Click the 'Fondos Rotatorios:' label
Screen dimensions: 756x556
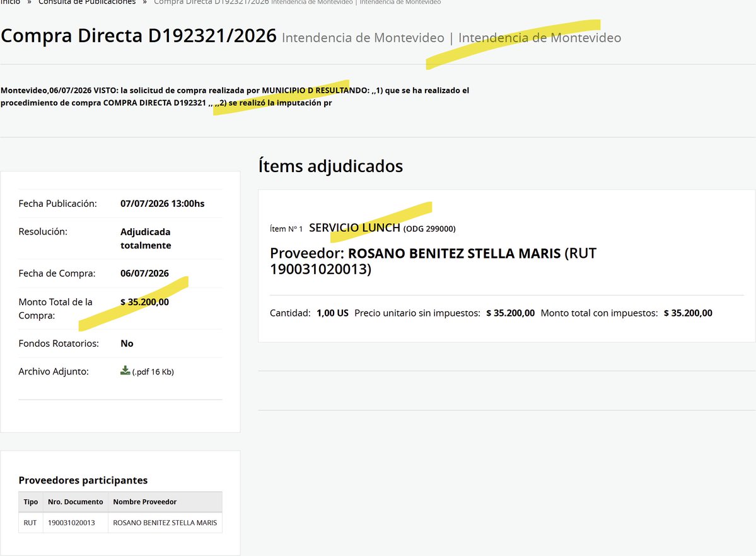point(59,344)
